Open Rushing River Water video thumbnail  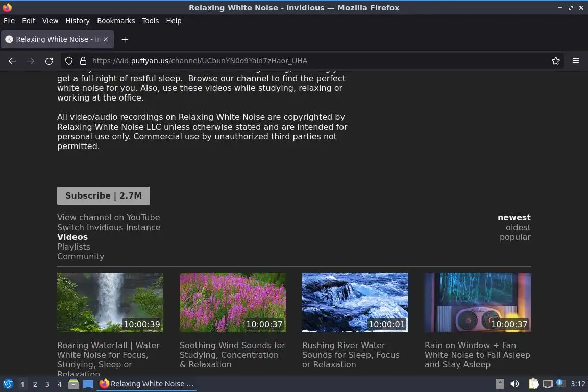pyautogui.click(x=355, y=302)
